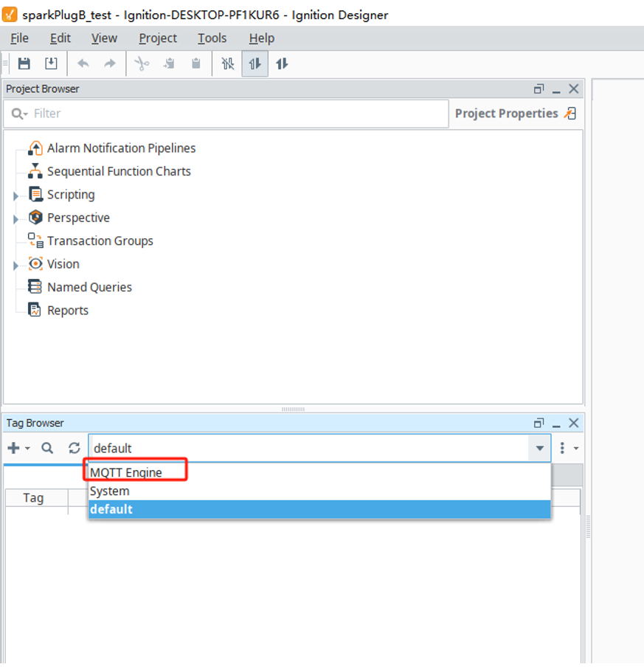Click the Update project icon with down arrow
Image resolution: width=644 pixels, height=667 pixels.
coord(51,63)
